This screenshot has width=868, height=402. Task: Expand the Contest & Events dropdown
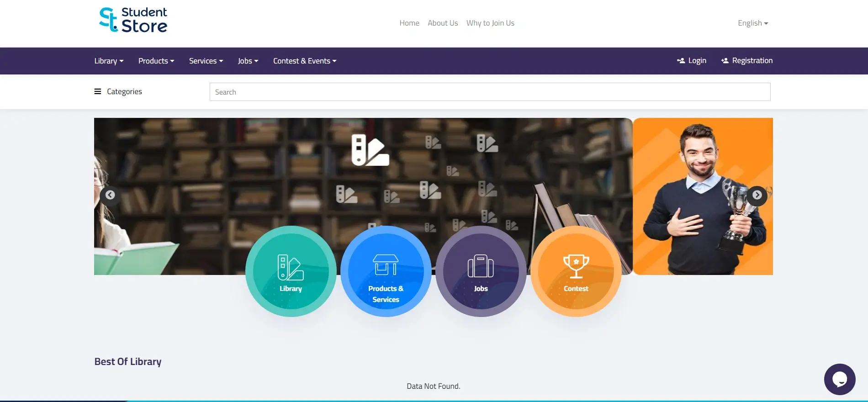pos(305,61)
